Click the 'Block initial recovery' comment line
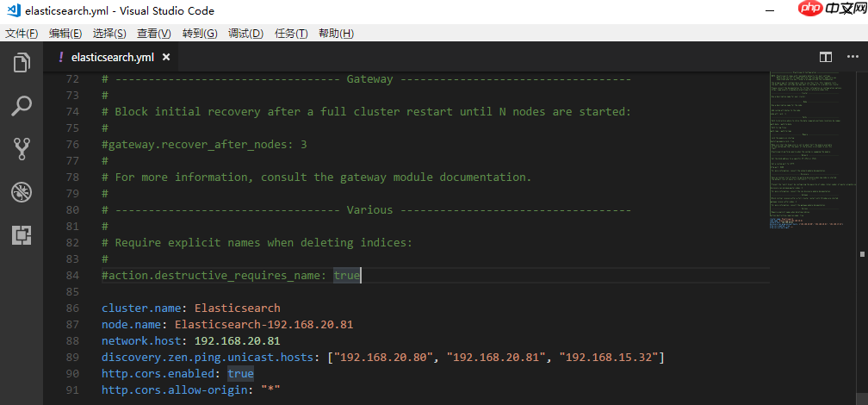 (367, 112)
